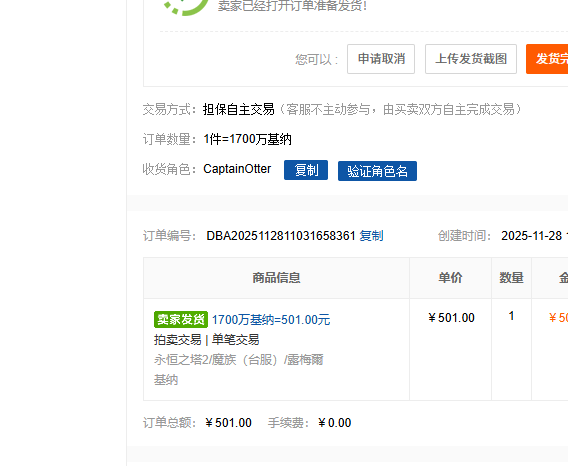Click the recipient name CaptainOtter
Screen dimensions: 568x466
point(237,169)
